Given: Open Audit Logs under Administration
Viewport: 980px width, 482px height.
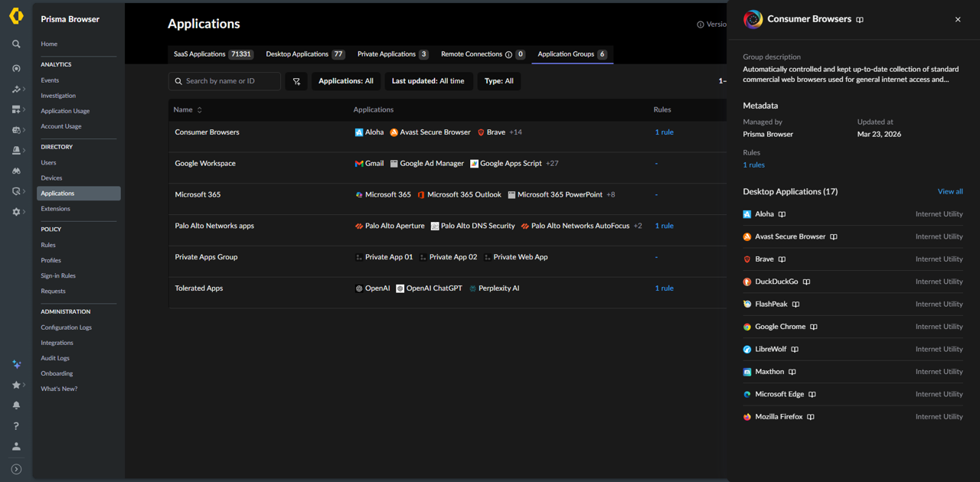Looking at the screenshot, I should [55, 358].
